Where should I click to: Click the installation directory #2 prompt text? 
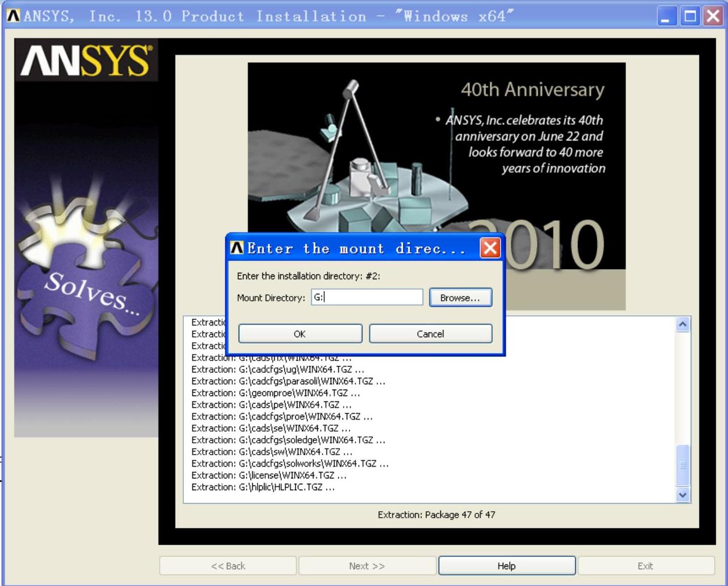click(309, 276)
